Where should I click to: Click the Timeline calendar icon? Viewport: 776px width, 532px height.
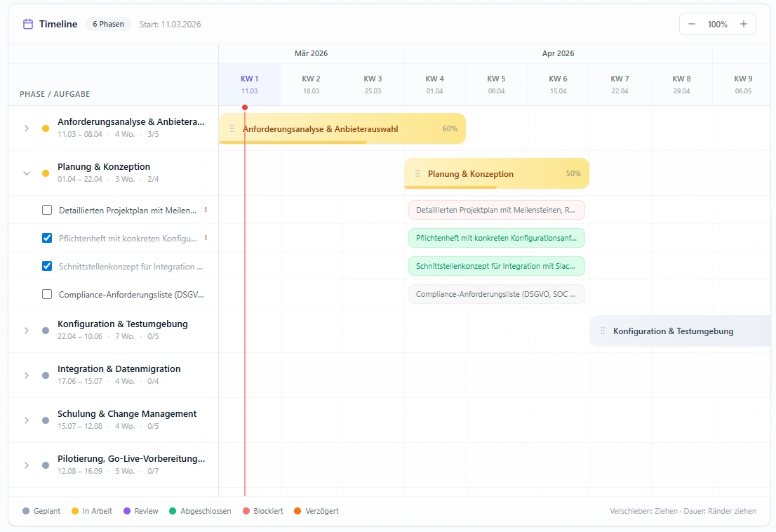pos(27,23)
